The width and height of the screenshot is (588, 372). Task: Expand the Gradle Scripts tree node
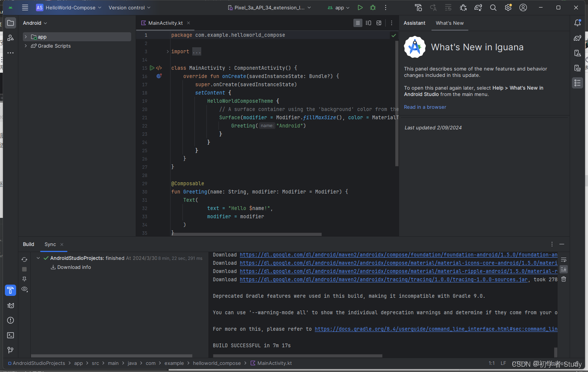[x=25, y=46]
